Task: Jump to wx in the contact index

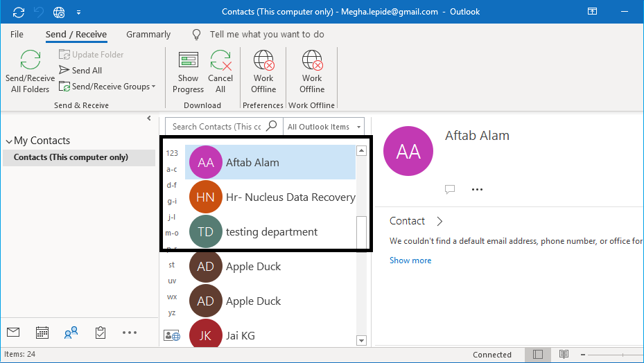Action: 172,297
